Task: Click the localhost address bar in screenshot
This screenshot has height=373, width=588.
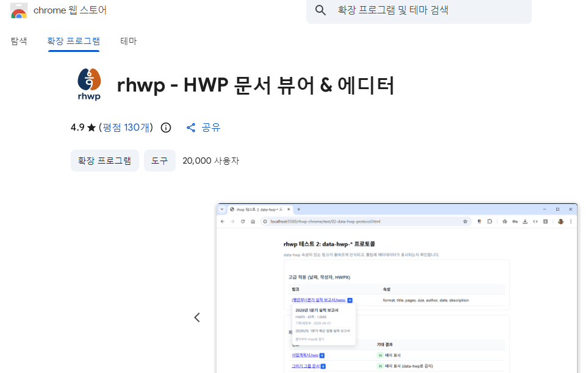Action: [x=365, y=222]
